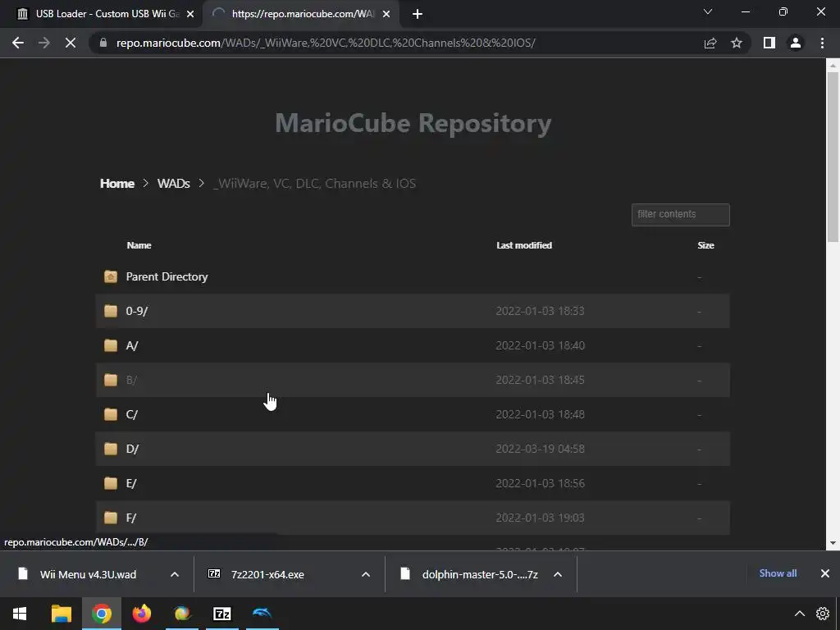The height and width of the screenshot is (630, 840).
Task: Show all downloads
Action: (x=778, y=573)
